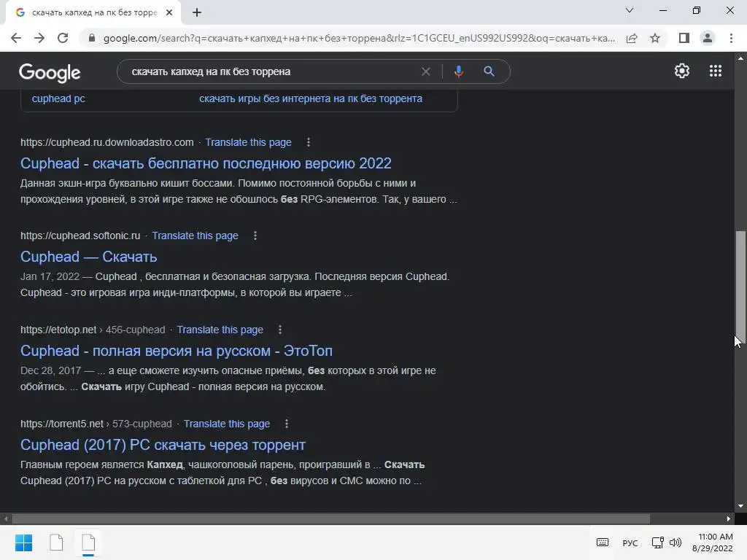747x560 pixels.
Task: Submit search with magnifier icon
Action: 489,71
